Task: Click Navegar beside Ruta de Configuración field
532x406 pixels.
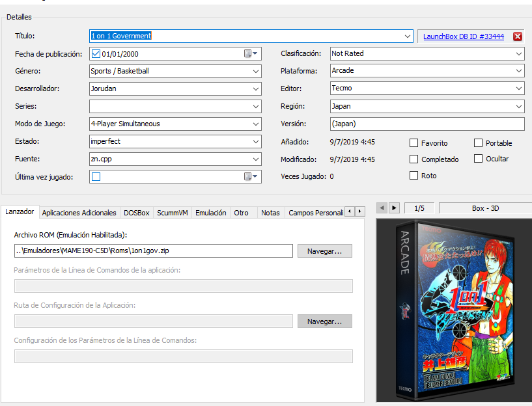Action: click(325, 321)
